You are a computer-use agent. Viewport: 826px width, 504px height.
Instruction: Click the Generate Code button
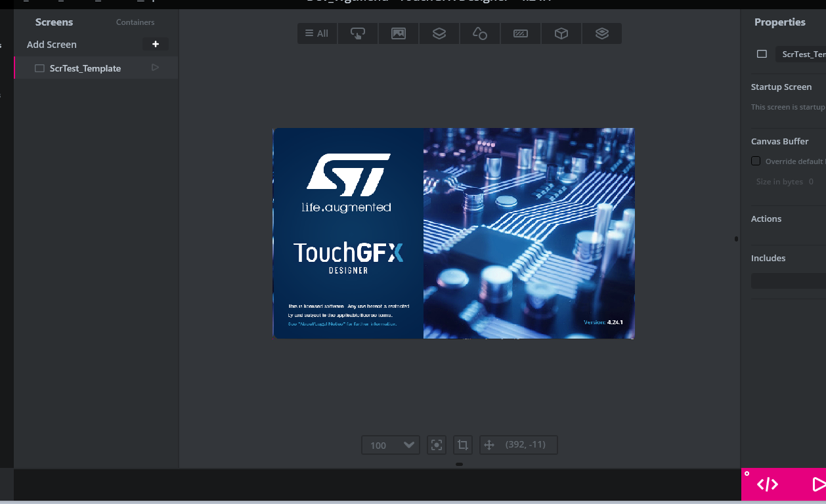(768, 484)
